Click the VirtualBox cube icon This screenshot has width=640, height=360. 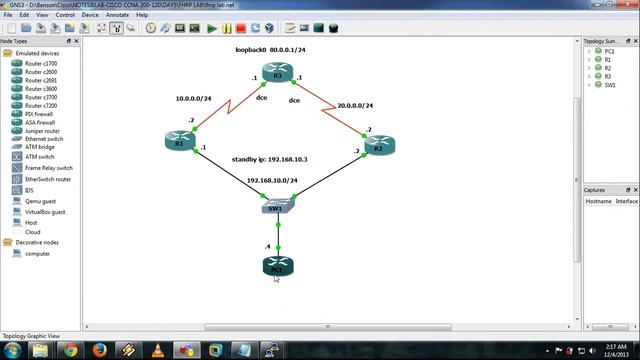269,28
